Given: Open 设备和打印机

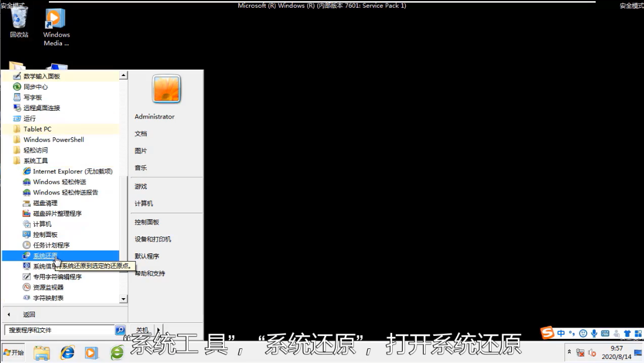Looking at the screenshot, I should point(153,239).
